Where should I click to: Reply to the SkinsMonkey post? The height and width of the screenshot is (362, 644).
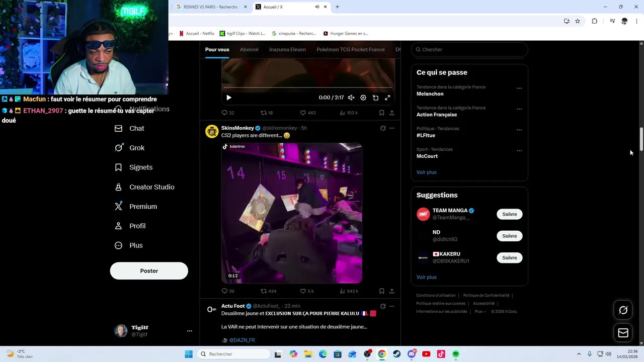(x=228, y=291)
